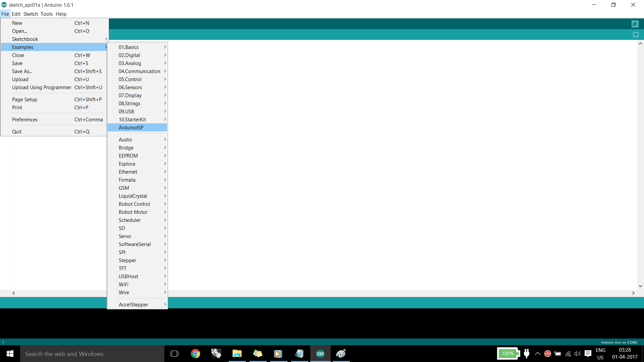Open the Wi-Fi network tray icon
Screen dimensions: 644x362
pos(568,354)
